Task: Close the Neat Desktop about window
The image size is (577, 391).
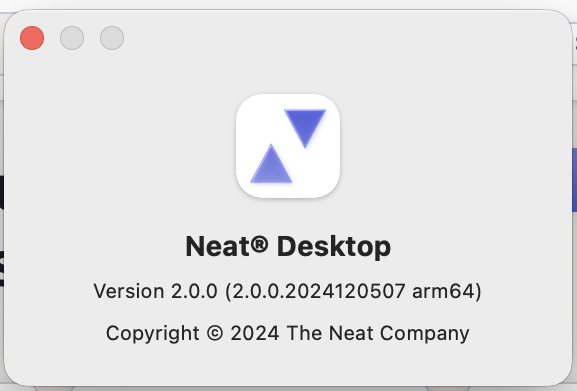Action: coord(32,38)
